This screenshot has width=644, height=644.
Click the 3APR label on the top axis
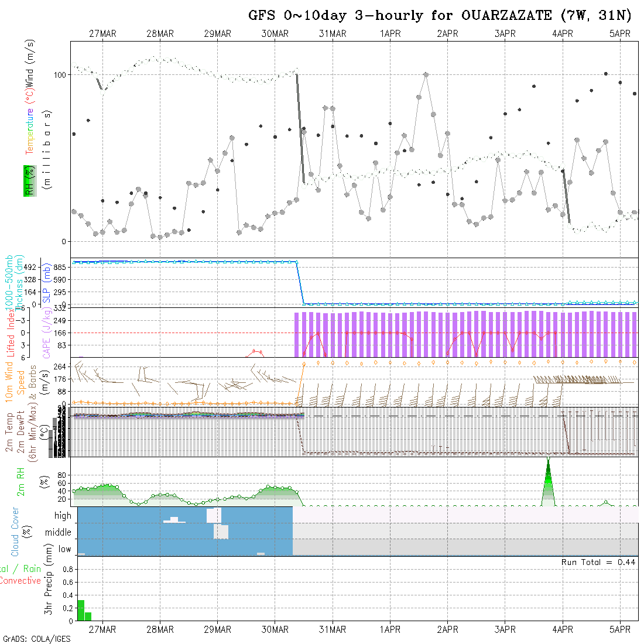coord(505,34)
